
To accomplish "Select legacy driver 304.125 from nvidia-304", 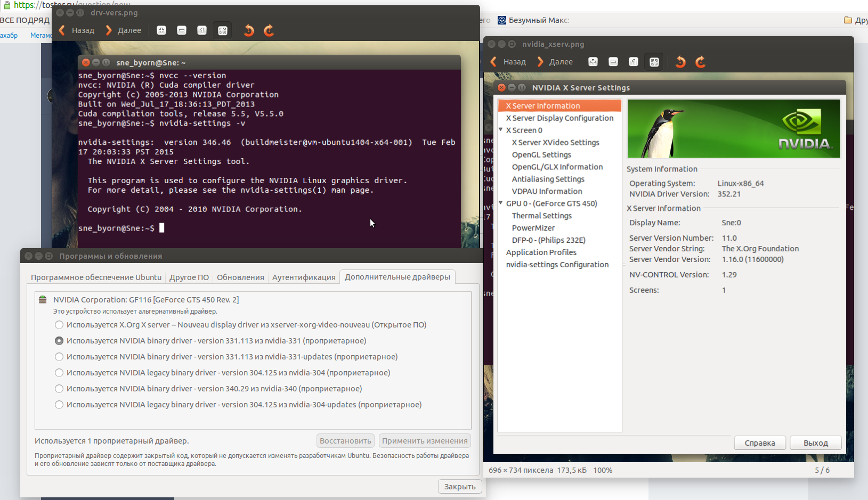I will coord(59,373).
